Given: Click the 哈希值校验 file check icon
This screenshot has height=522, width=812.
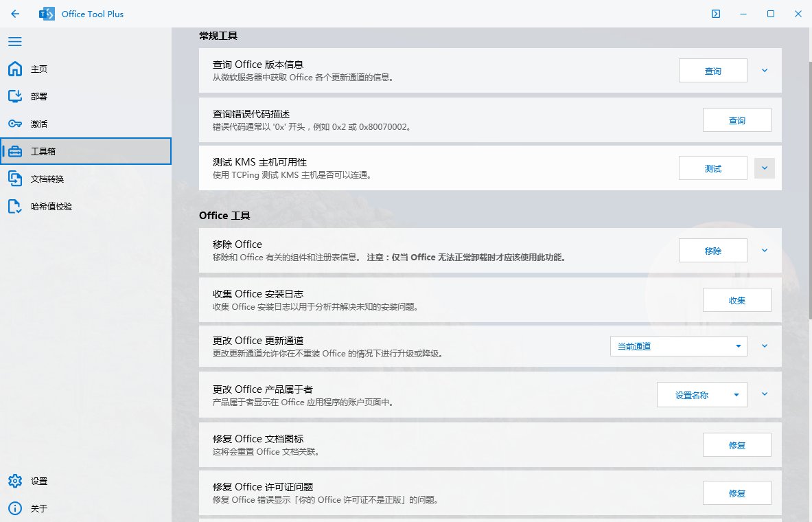Looking at the screenshot, I should 15,206.
